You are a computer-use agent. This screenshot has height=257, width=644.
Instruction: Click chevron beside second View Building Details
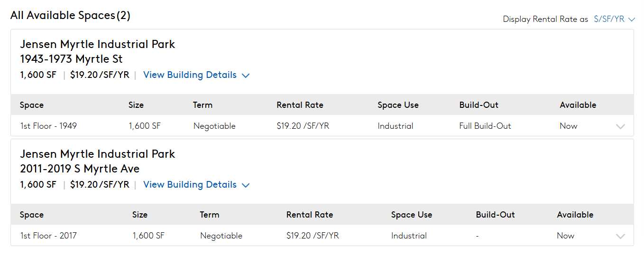click(x=246, y=185)
